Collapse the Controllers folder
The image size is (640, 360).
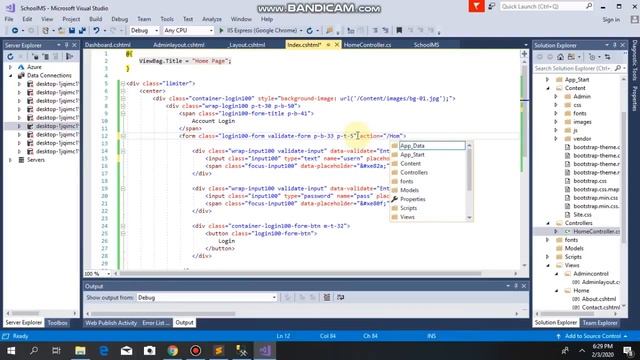[548, 223]
